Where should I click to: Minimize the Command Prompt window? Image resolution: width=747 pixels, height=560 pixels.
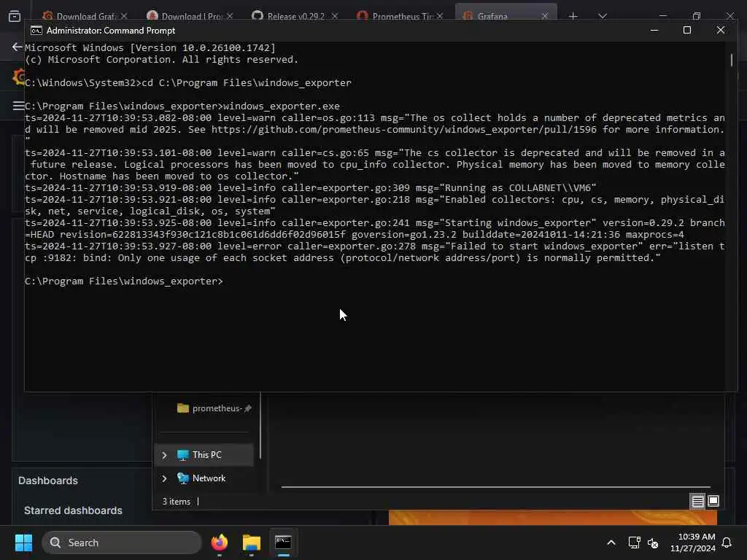click(x=654, y=30)
